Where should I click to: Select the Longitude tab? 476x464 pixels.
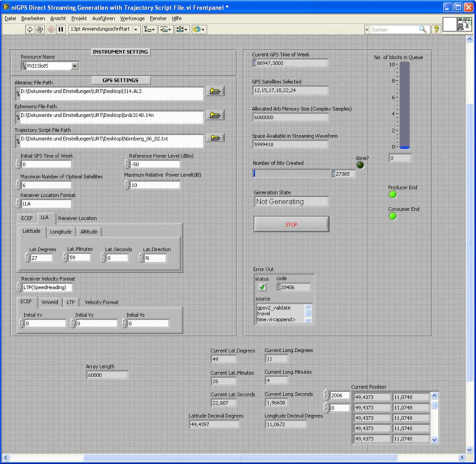click(61, 231)
